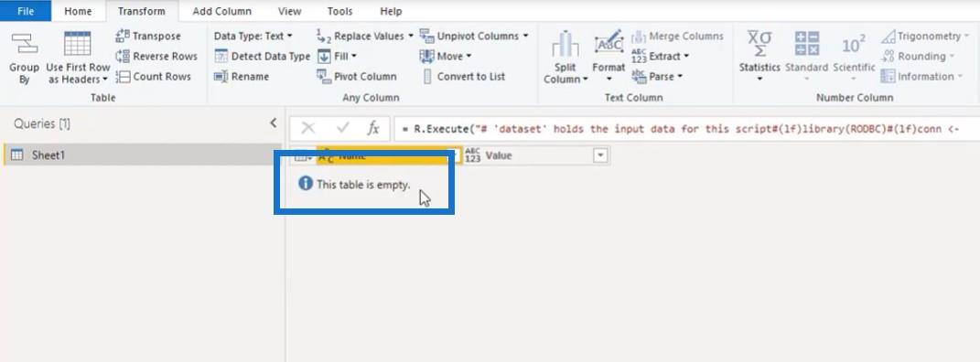The image size is (980, 362).
Task: Click the Split Column icon
Action: (565, 44)
